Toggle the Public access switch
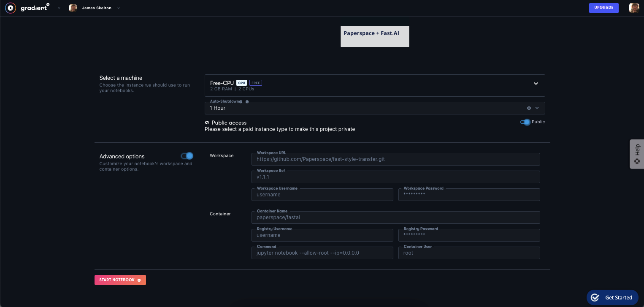644x307 pixels. [525, 122]
